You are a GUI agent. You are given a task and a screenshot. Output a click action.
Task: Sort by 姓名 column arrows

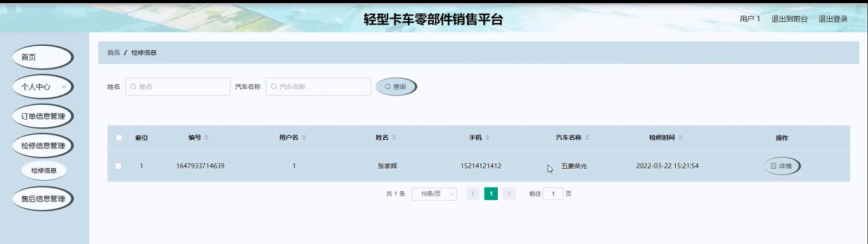(x=395, y=137)
